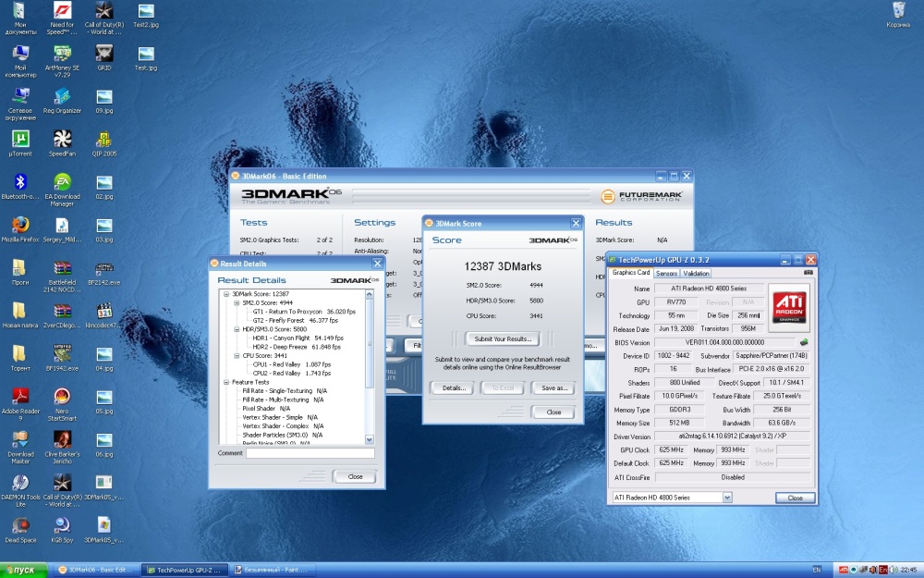Click the Result Details scrollbar down arrow
924x578 pixels.
(x=370, y=439)
